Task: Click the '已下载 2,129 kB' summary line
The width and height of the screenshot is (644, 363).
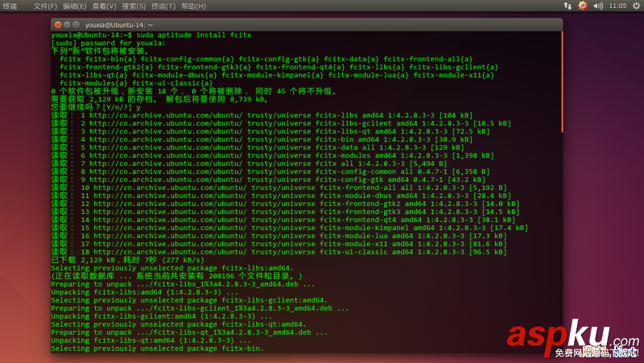Action: pyautogui.click(x=127, y=260)
